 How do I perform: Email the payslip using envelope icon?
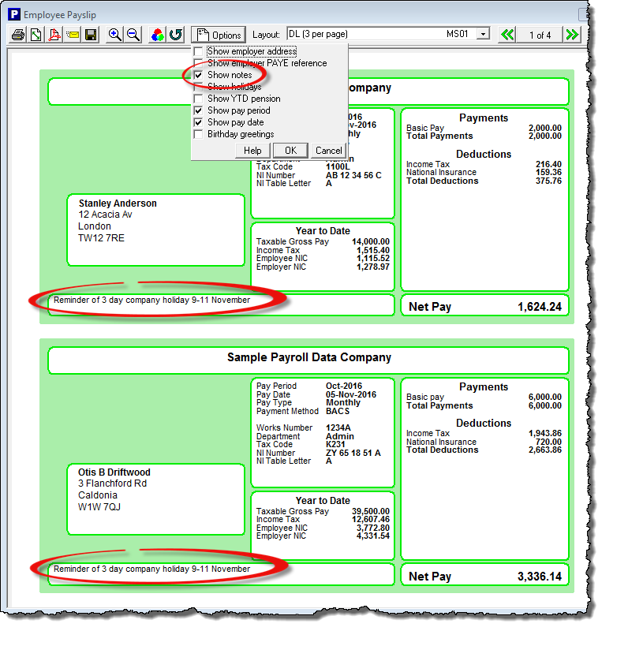coord(73,35)
